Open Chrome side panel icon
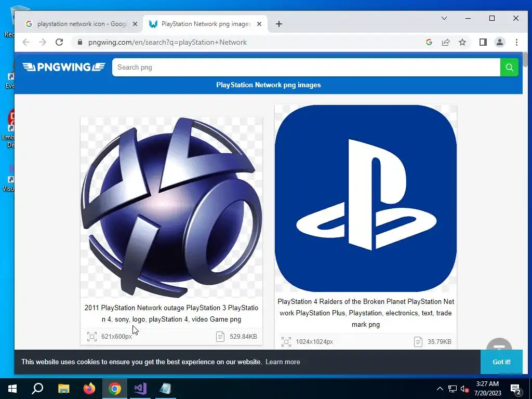This screenshot has height=399, width=532. 483,42
